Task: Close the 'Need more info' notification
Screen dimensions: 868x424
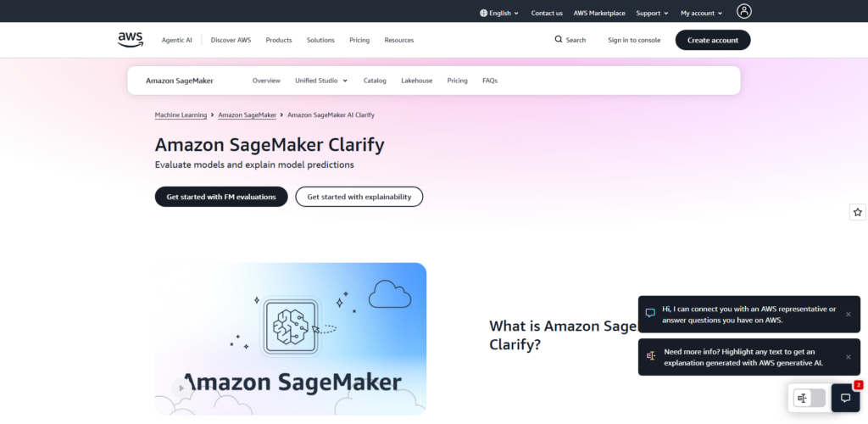Action: point(848,357)
